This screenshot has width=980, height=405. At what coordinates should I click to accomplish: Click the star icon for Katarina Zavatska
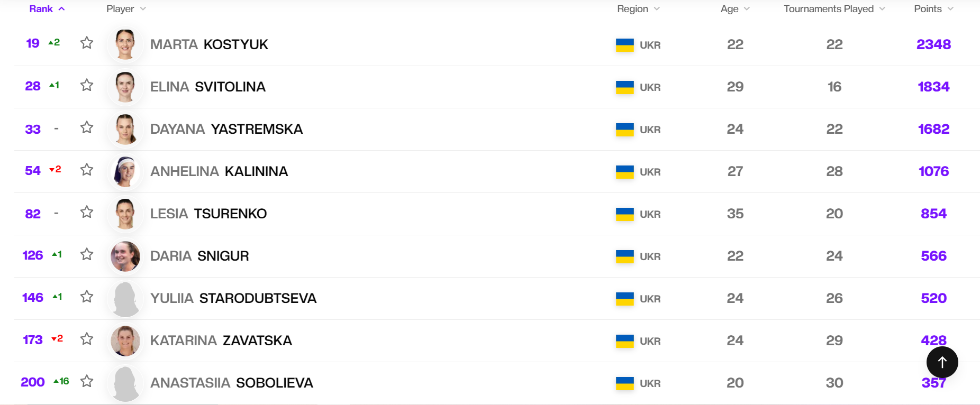click(87, 339)
